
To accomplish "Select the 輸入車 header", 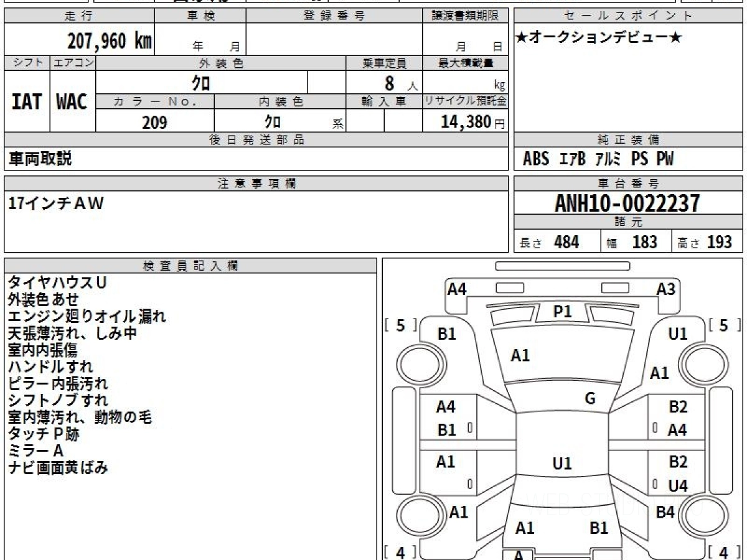I will pos(384,101).
